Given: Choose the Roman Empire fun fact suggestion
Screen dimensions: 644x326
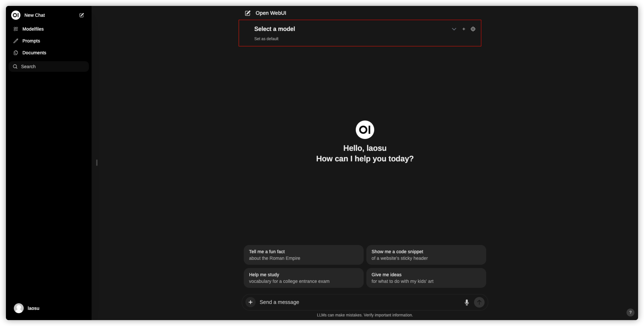Looking at the screenshot, I should click(x=303, y=255).
